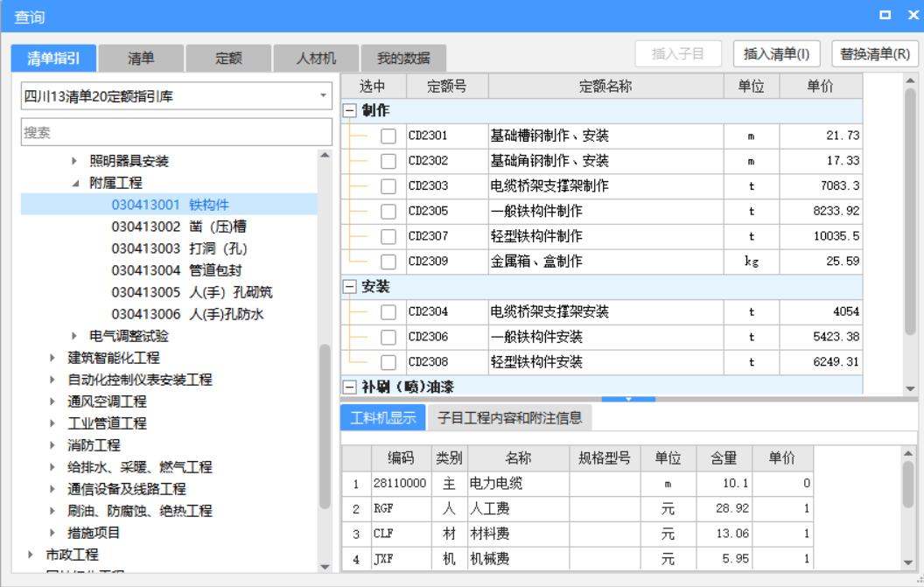Tick the checkbox for CD2302 基础角钢制作、安装
Image resolution: width=924 pixels, height=587 pixels.
point(388,161)
